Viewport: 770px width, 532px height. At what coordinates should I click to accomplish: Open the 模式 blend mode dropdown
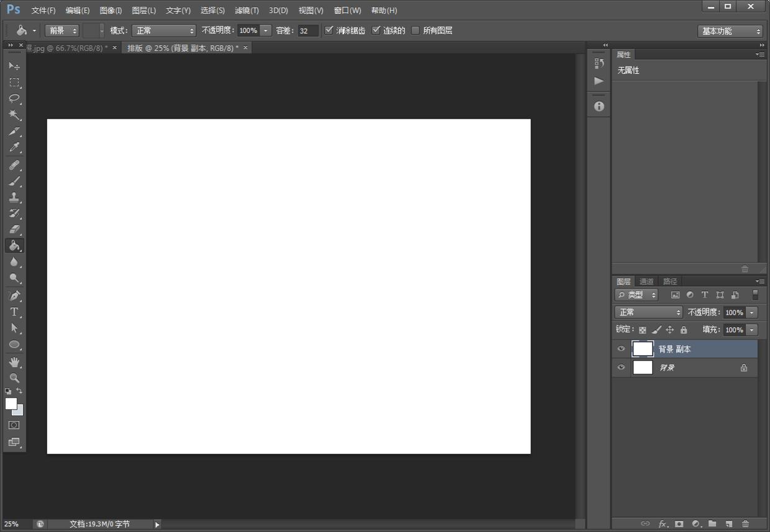[164, 30]
